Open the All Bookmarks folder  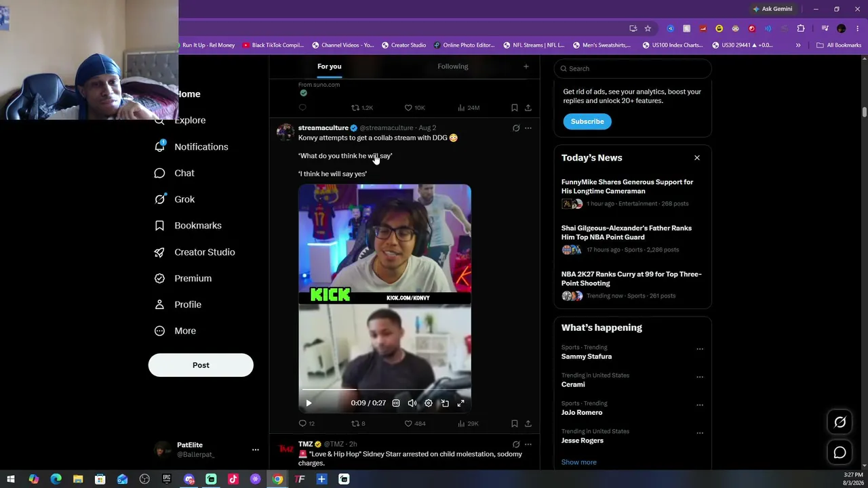pos(839,45)
